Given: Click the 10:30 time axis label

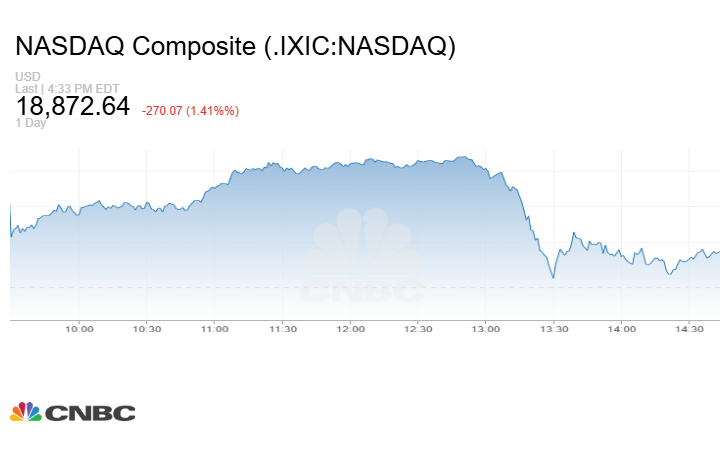Looking at the screenshot, I should (x=147, y=329).
